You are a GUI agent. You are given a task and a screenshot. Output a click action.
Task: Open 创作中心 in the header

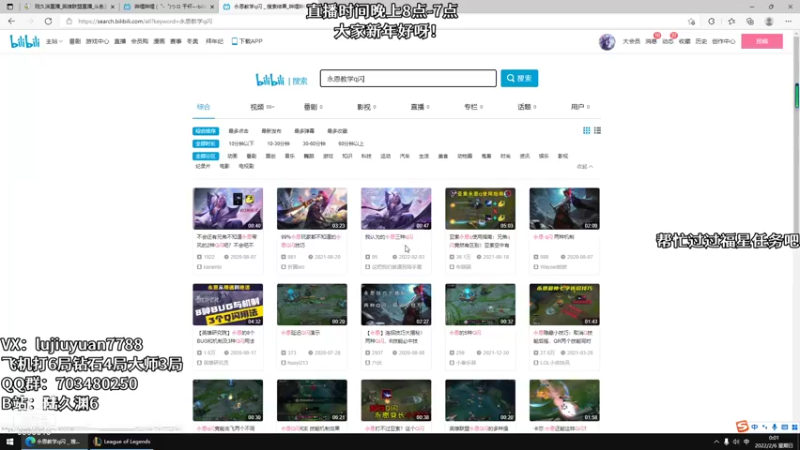point(723,41)
